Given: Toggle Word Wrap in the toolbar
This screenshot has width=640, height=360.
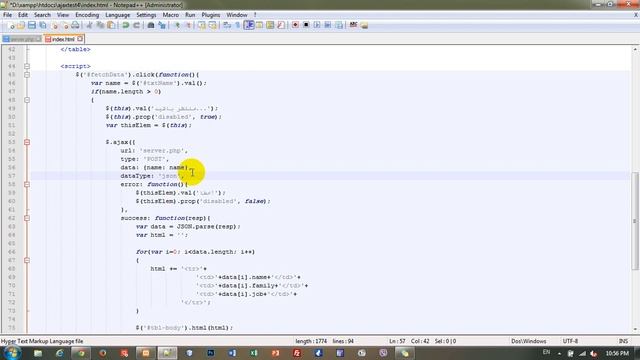Looking at the screenshot, I should [227, 25].
